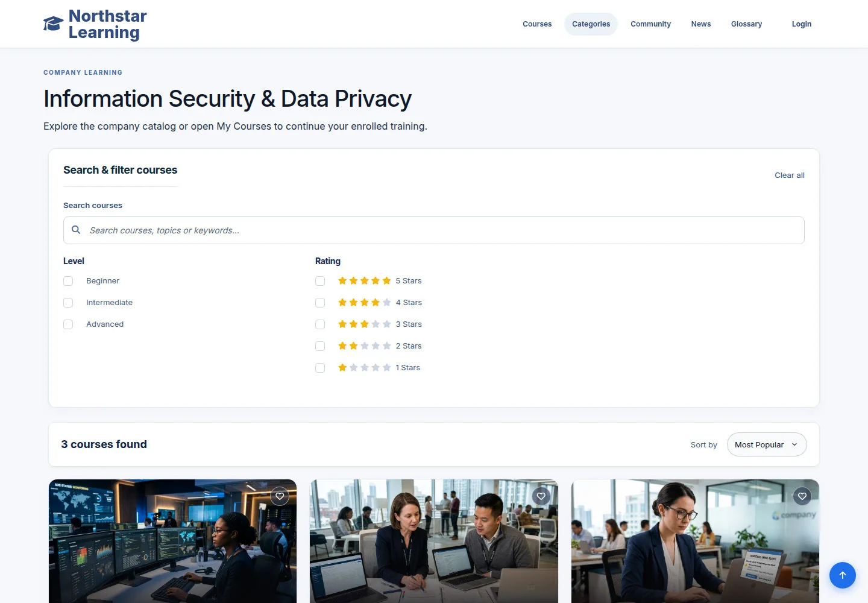Check the Intermediate level filter

point(68,303)
